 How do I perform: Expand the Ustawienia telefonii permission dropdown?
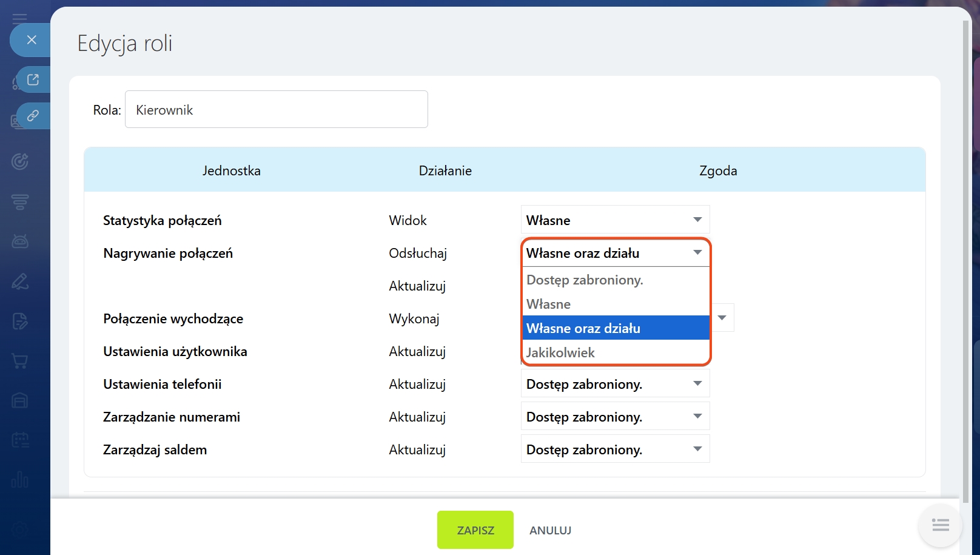[x=615, y=384]
